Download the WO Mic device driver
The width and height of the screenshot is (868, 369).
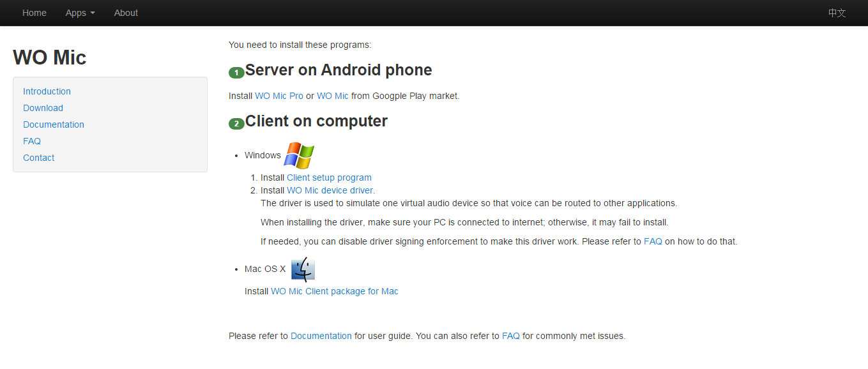pos(330,190)
